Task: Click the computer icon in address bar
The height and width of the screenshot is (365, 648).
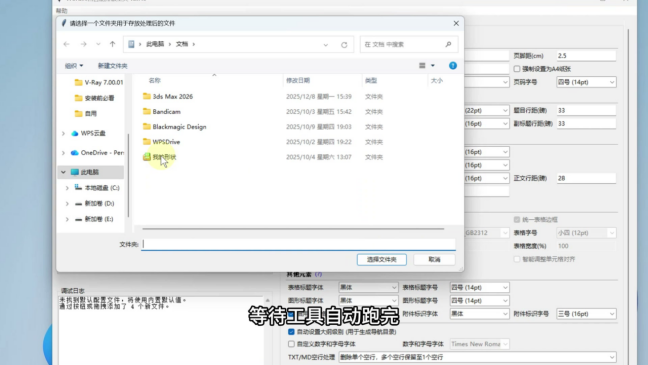Action: 131,44
